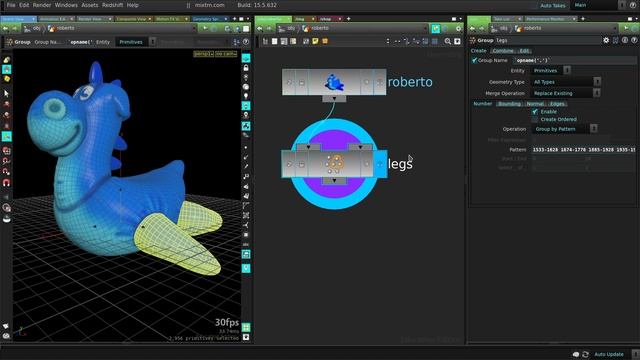Viewport: 640px width, 360px height.
Task: Click the highlighted cyan handle tool icon on left
Action: 7,136
